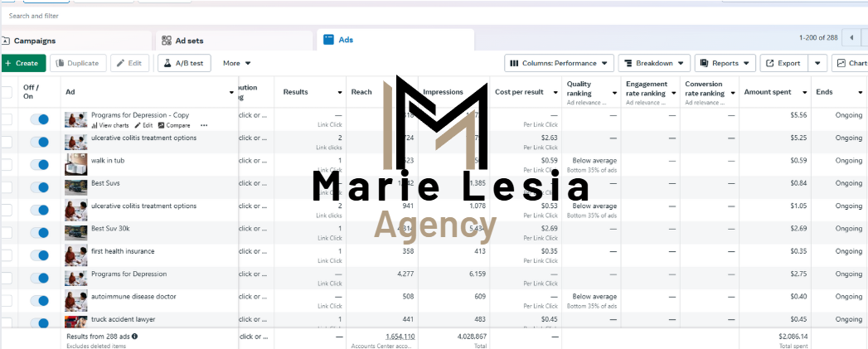
Task: Turn off the Programs for Depression - Copy ad
Action: [39, 119]
